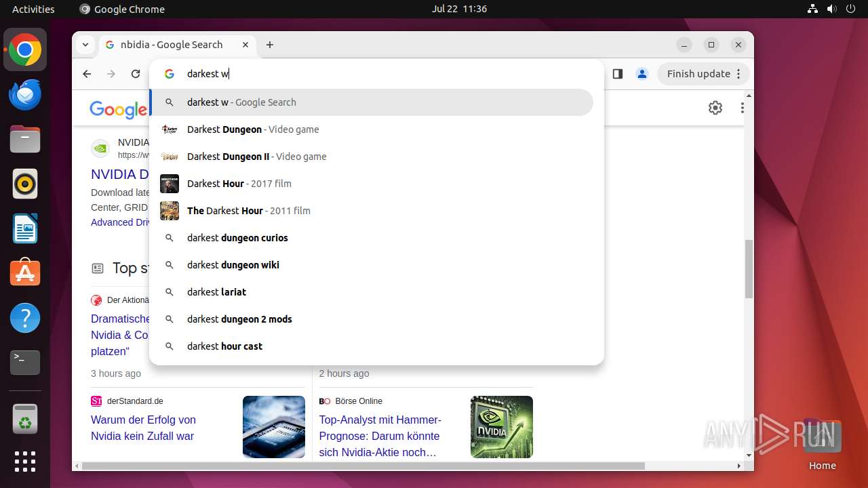
Task: Open the Chrome side panel
Action: [617, 74]
